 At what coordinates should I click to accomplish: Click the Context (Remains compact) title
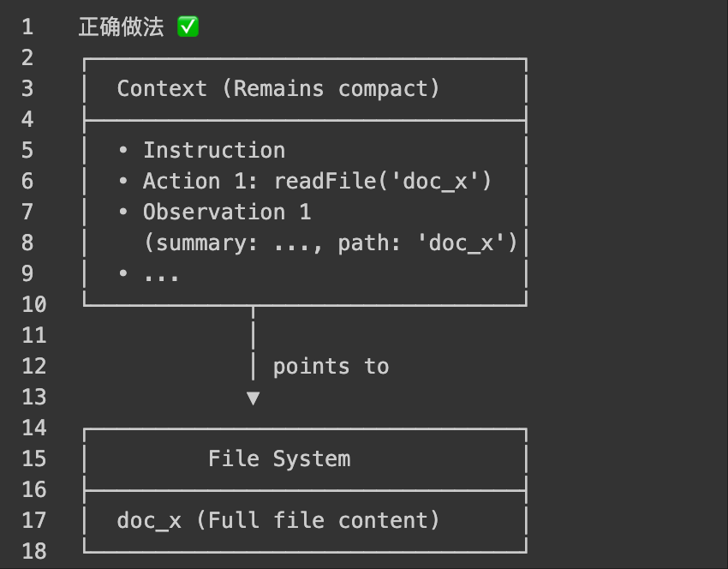[278, 89]
